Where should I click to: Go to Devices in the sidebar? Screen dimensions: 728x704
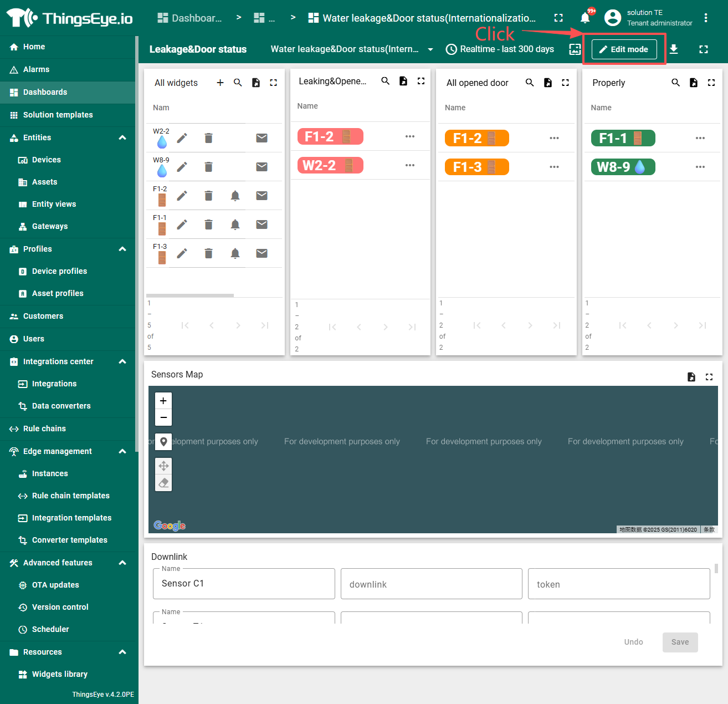[x=47, y=160]
